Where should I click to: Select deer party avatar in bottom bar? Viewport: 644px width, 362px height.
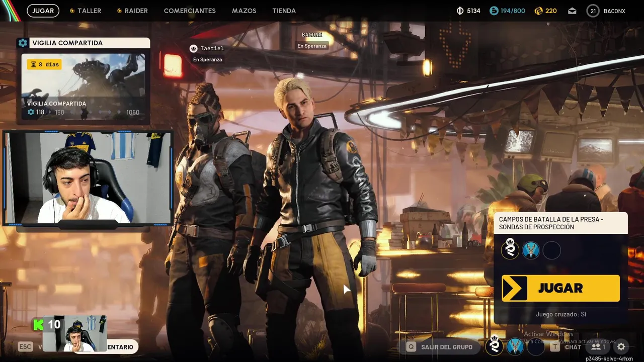[x=515, y=346]
